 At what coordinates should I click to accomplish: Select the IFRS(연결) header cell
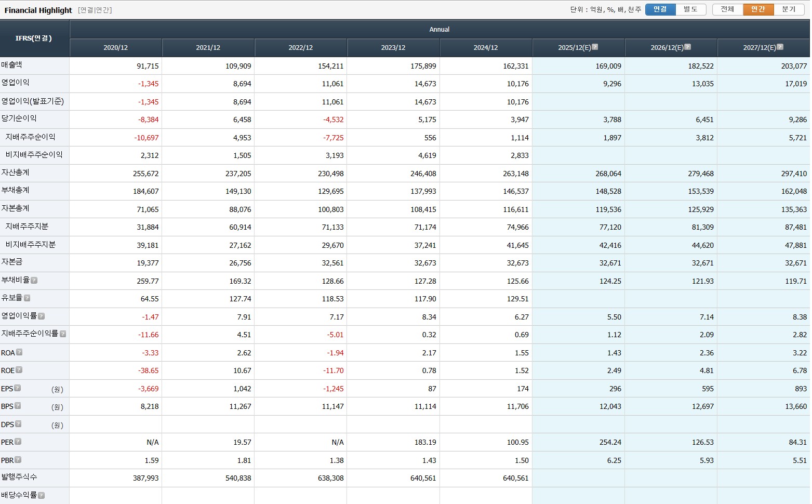pos(34,38)
